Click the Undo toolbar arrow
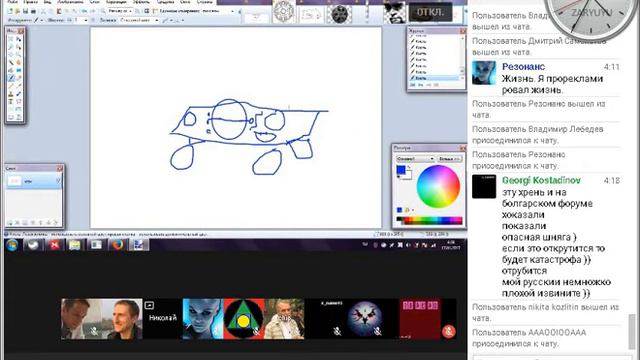 pyautogui.click(x=84, y=11)
